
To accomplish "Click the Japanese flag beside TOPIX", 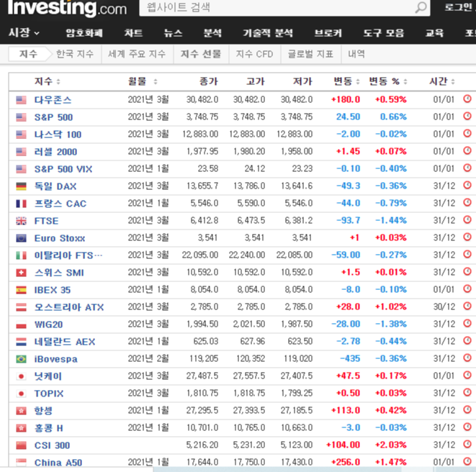I will click(21, 394).
